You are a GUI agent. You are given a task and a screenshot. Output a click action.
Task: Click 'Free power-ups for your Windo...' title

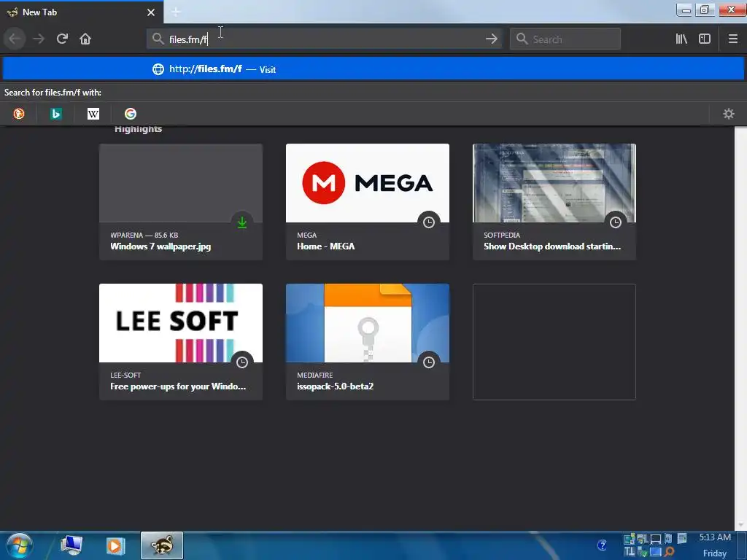178,386
